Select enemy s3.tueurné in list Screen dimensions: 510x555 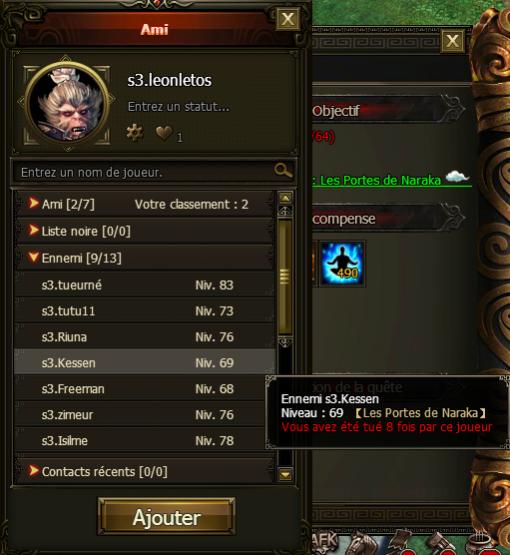tap(145, 285)
